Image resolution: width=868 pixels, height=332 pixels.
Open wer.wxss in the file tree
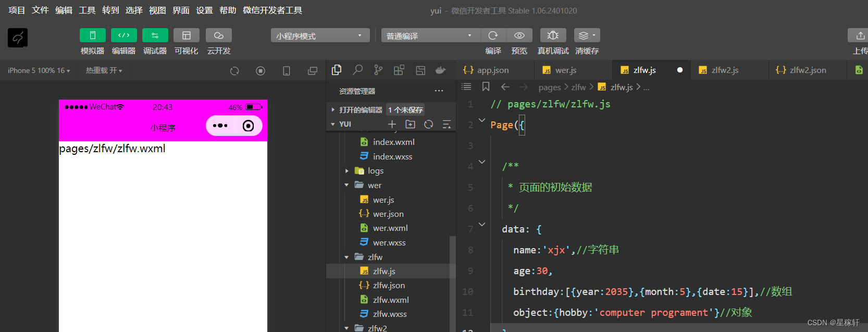391,242
